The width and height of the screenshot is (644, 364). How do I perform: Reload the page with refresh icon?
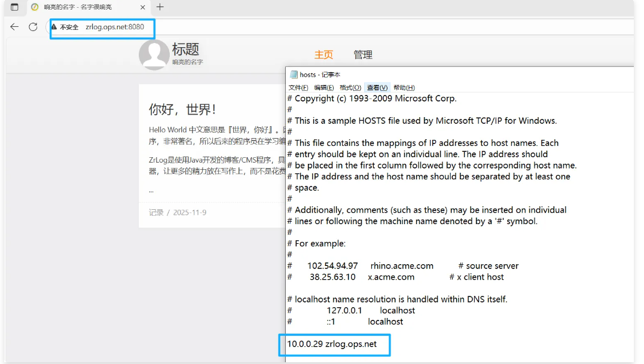click(x=33, y=27)
